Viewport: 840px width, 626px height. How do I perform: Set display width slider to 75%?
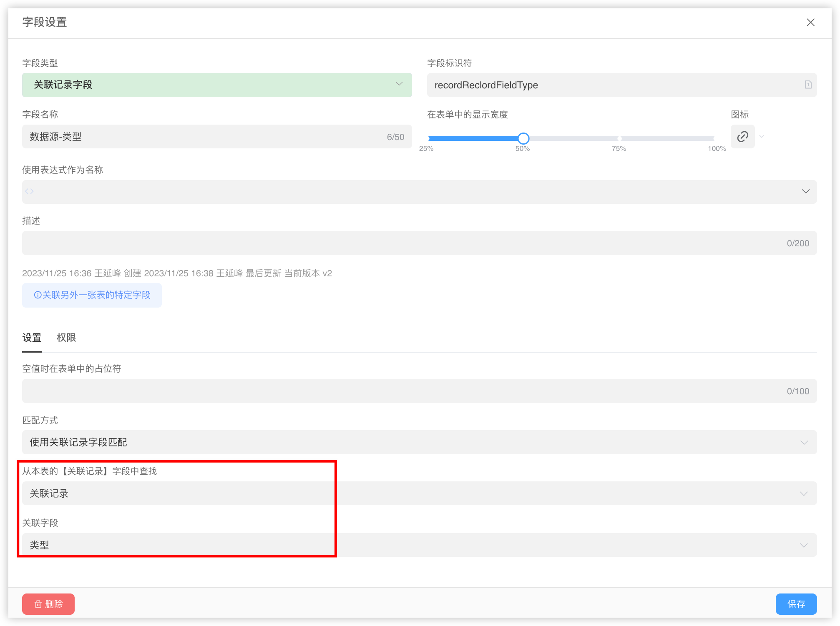point(619,138)
